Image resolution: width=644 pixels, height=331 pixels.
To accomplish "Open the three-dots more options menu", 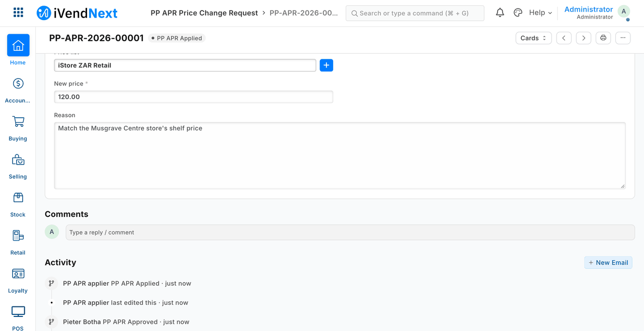I will (x=623, y=38).
